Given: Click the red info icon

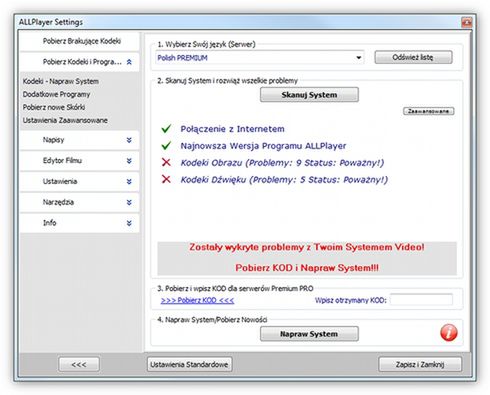Looking at the screenshot, I should (x=449, y=333).
